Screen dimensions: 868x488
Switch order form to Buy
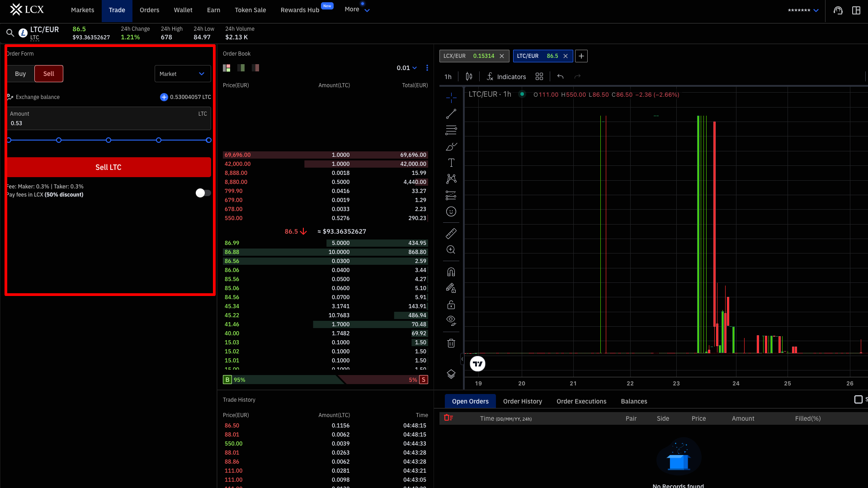tap(20, 74)
